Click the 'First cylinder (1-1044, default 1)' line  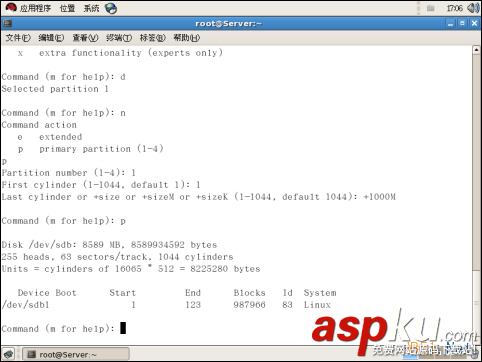[x=101, y=185]
